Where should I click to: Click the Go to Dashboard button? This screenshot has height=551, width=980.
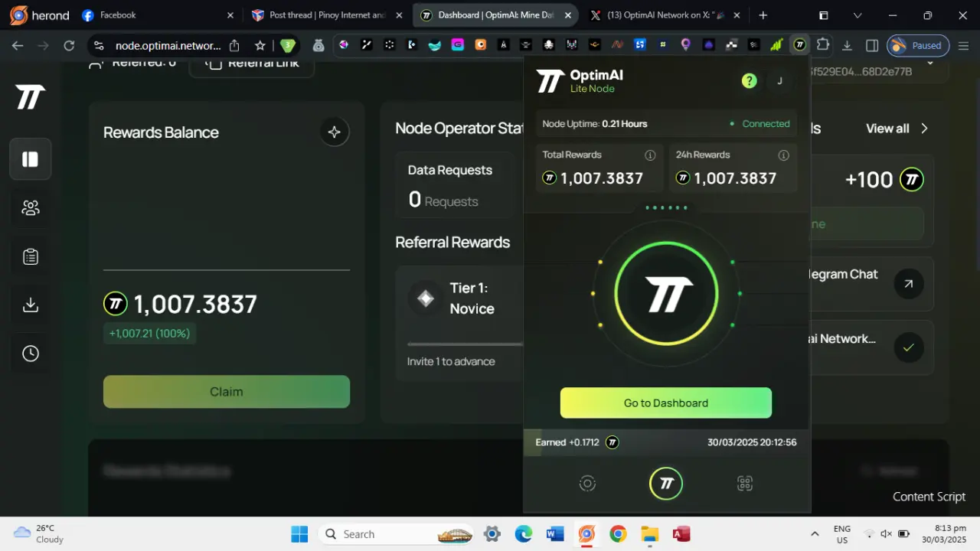pyautogui.click(x=666, y=403)
